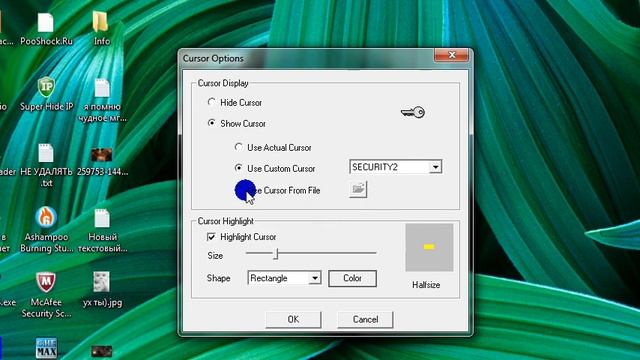Launch McAfee Security Scan shortcut

[46, 295]
